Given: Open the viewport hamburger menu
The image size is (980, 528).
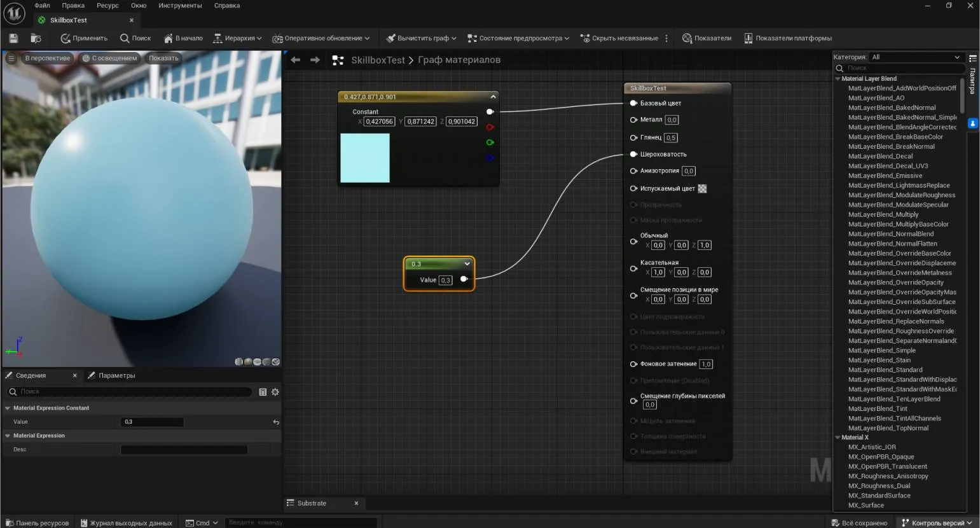Looking at the screenshot, I should tap(11, 58).
